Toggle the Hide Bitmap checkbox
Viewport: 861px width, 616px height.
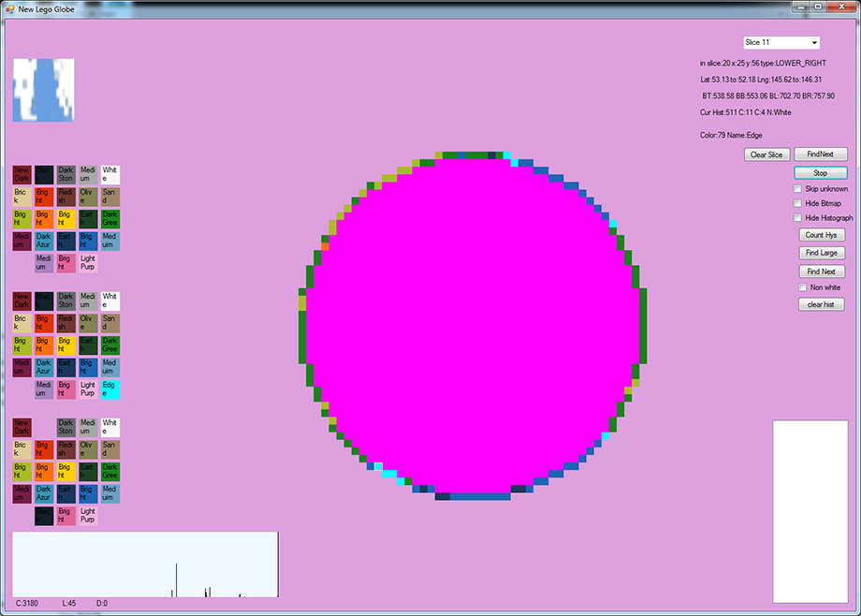[798, 203]
